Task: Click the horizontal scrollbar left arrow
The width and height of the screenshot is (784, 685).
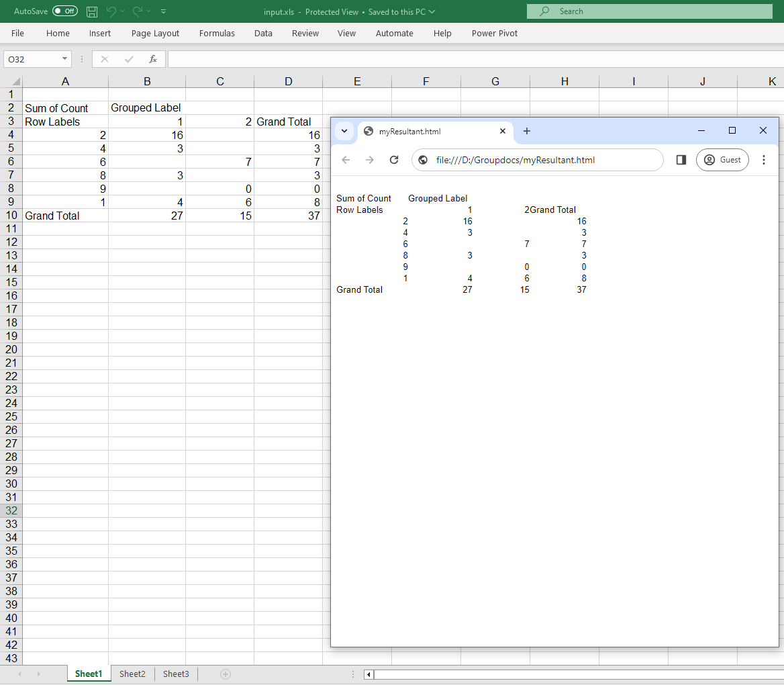Action: [368, 674]
